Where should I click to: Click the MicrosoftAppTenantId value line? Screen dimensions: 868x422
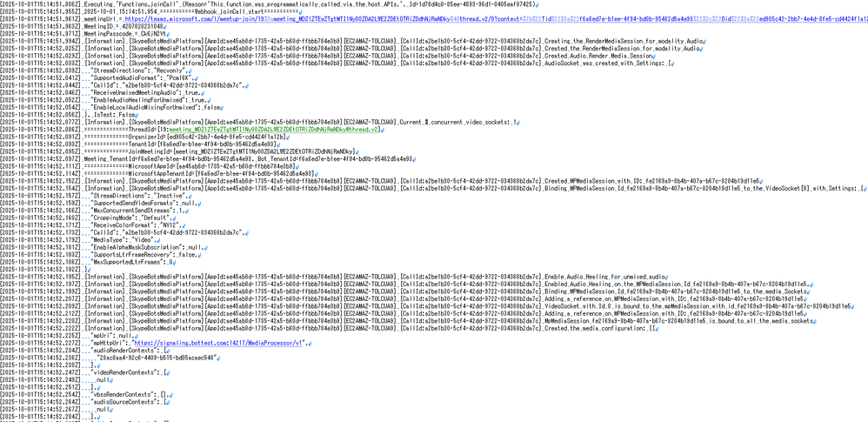[x=199, y=173]
